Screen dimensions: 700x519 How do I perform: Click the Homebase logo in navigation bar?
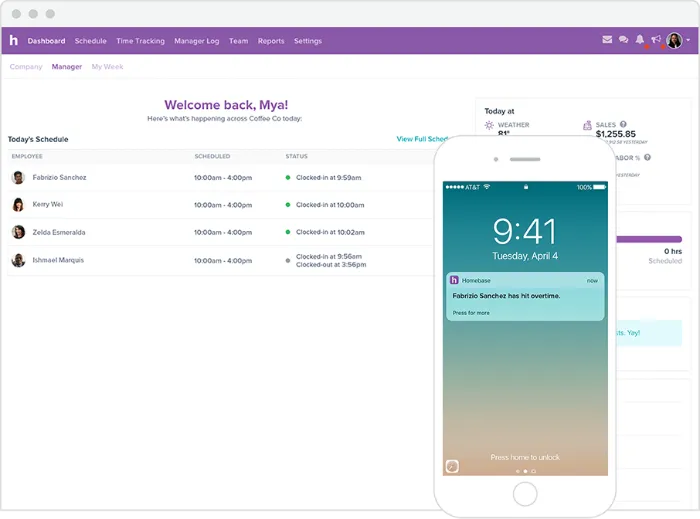14,41
